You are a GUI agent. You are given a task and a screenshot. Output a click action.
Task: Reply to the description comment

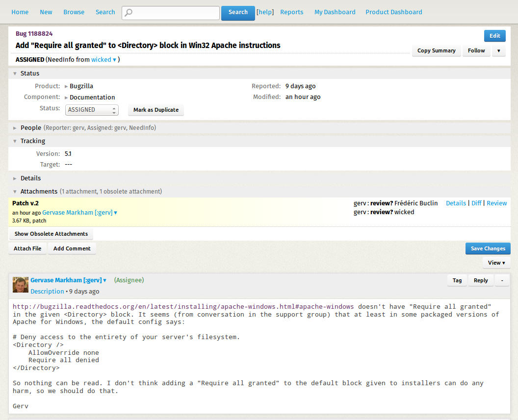[481, 280]
